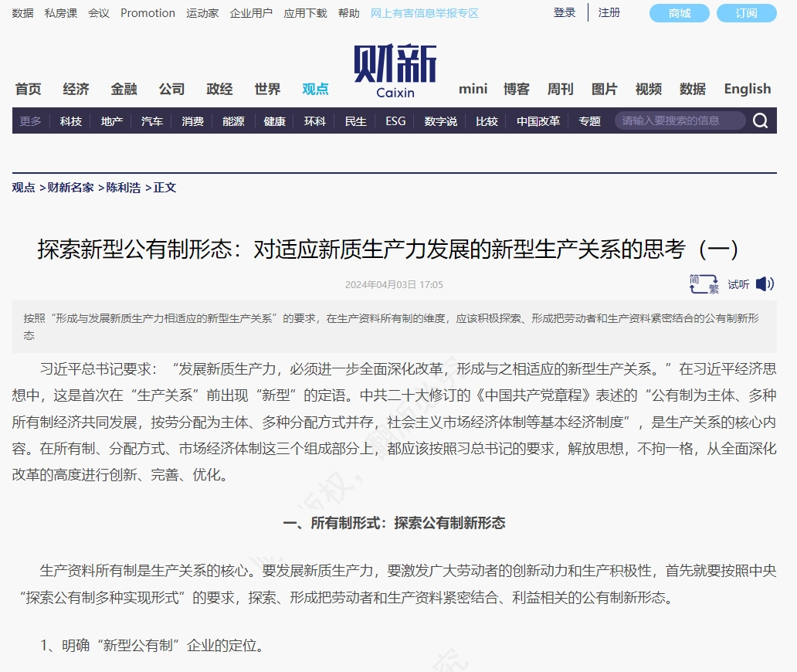Click the 试听 audio preview control
Image resolution: width=797 pixels, height=672 pixels.
pyautogui.click(x=738, y=284)
